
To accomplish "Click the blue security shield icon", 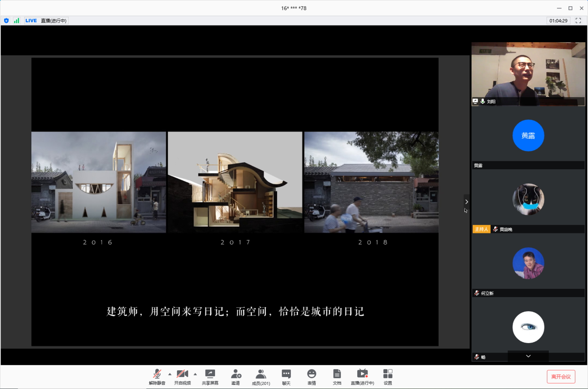I will pos(6,20).
